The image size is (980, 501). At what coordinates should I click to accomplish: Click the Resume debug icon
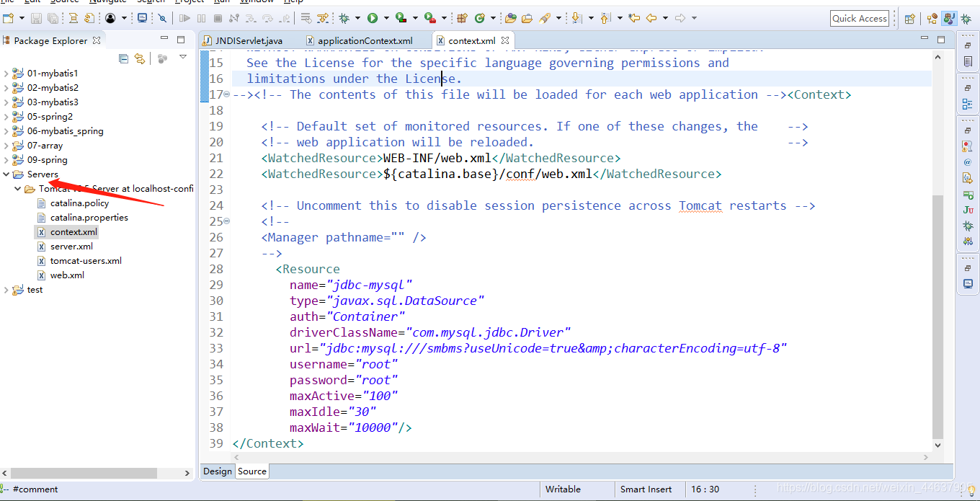click(x=185, y=18)
